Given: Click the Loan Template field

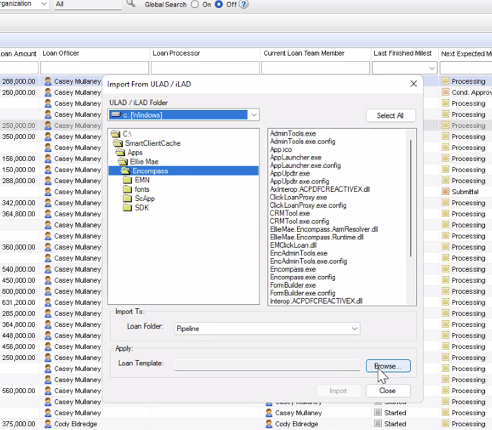Looking at the screenshot, I should point(267,364).
